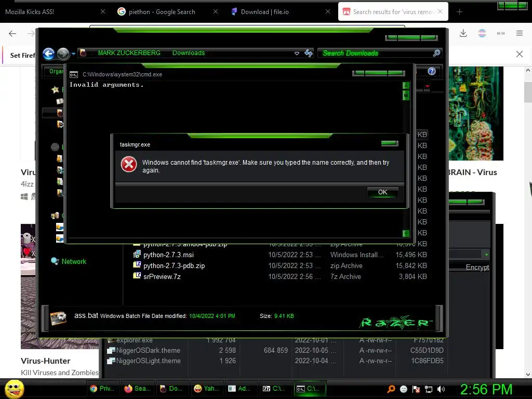Open Explorer help with the question mark icon
The image size is (532, 399).
(432, 71)
